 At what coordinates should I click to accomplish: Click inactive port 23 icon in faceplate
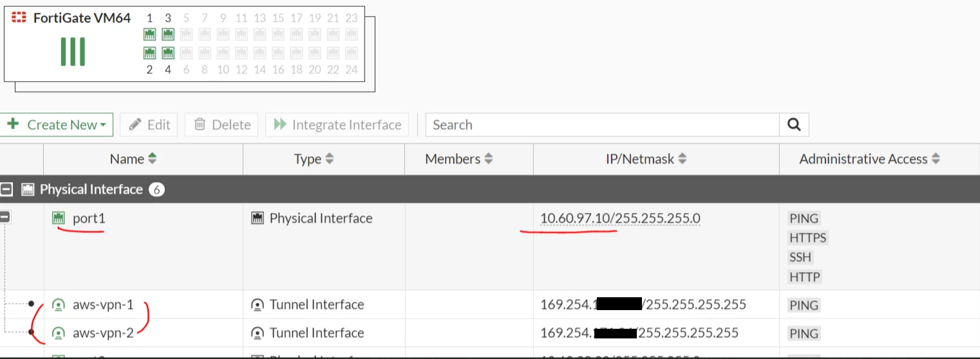pyautogui.click(x=351, y=34)
